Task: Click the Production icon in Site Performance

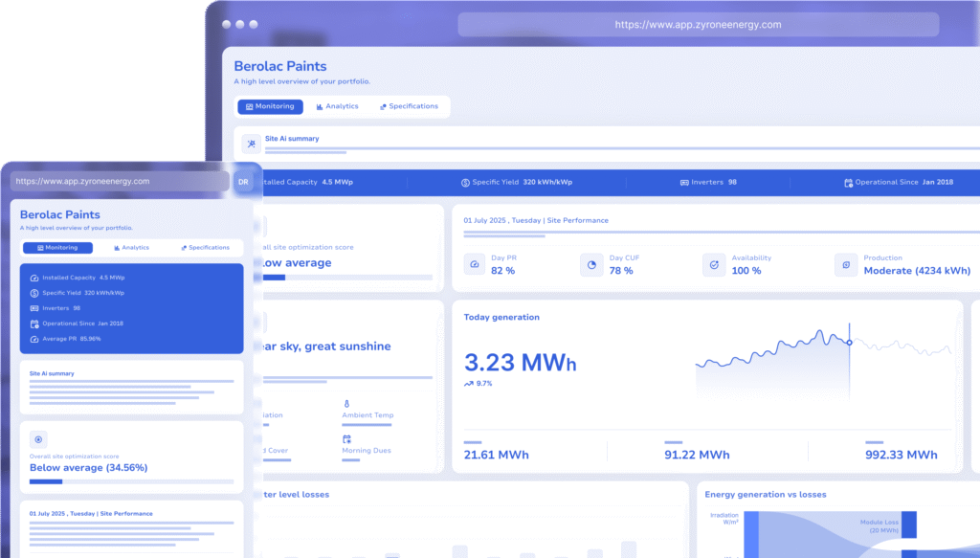Action: coord(845,264)
